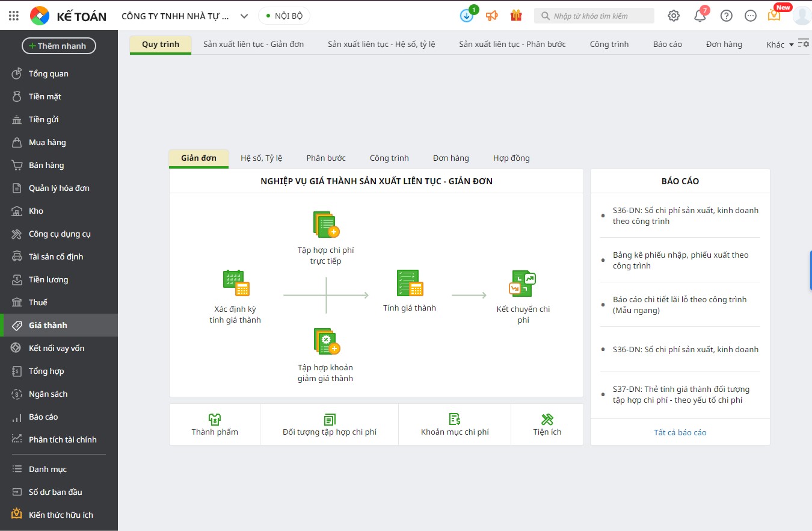
Task: Open Kho in sidebar
Action: 59,211
